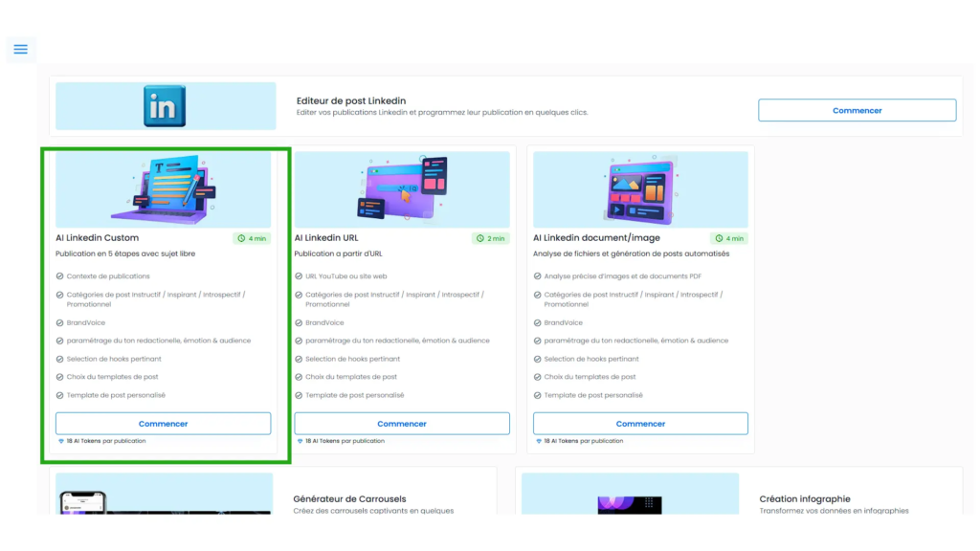Click check icon beside 'Contexte de publications'
This screenshot has height=551, width=980.
point(60,276)
